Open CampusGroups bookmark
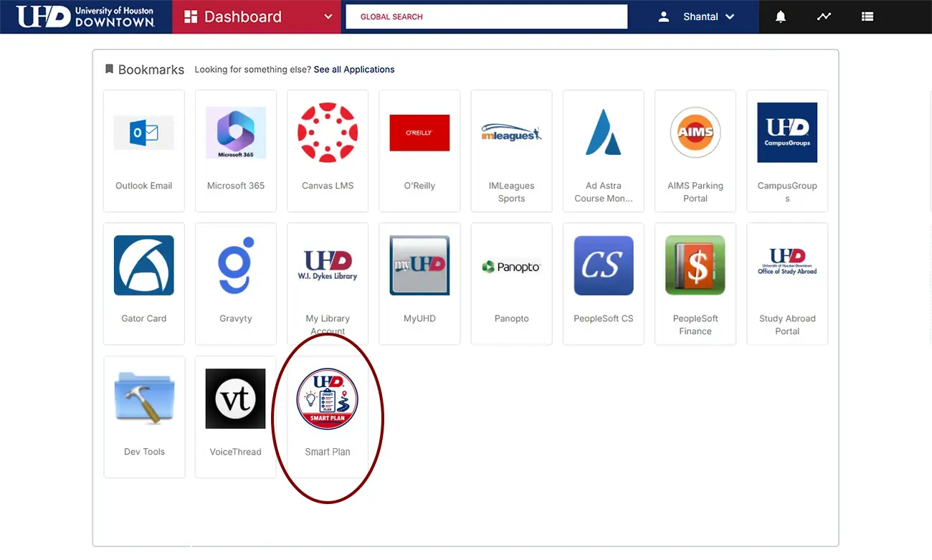Screen dimensions: 932x560 (787, 151)
